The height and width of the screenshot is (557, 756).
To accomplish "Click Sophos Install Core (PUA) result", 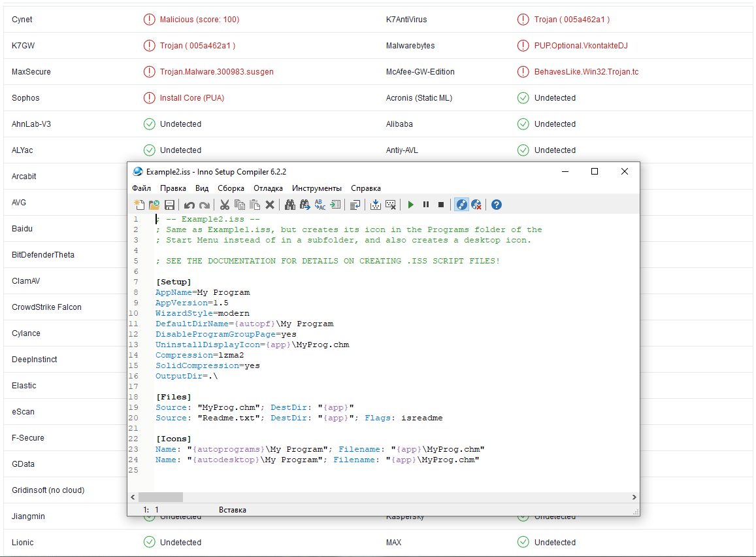I will click(192, 98).
